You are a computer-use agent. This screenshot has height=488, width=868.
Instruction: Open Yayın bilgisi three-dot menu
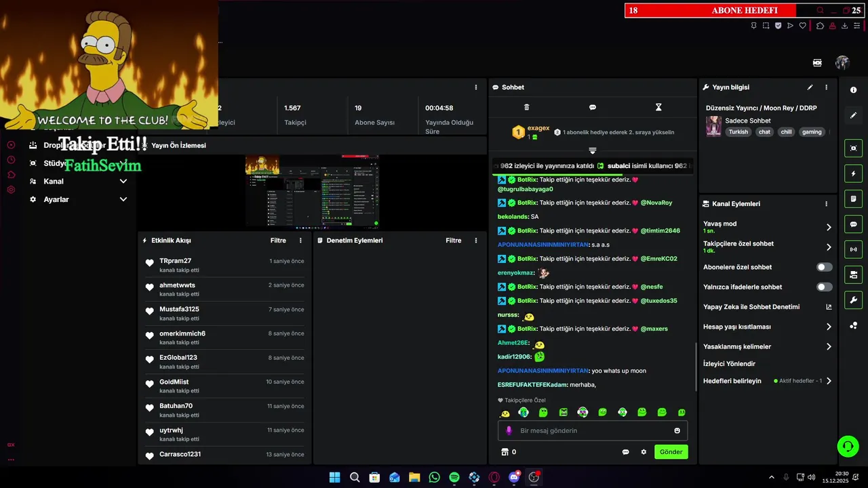pos(826,87)
